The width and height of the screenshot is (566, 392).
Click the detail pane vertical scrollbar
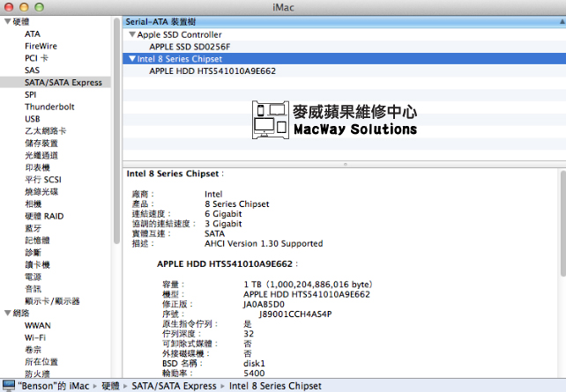pyautogui.click(x=563, y=224)
